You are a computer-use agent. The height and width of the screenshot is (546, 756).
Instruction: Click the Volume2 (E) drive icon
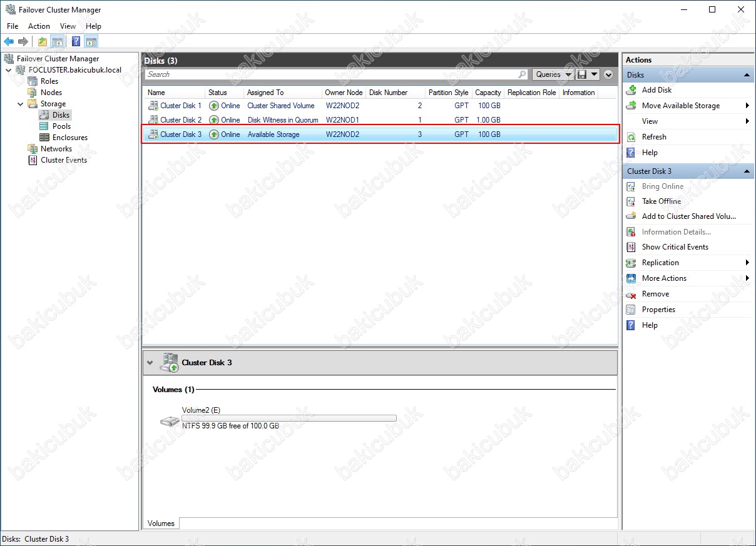click(x=169, y=422)
